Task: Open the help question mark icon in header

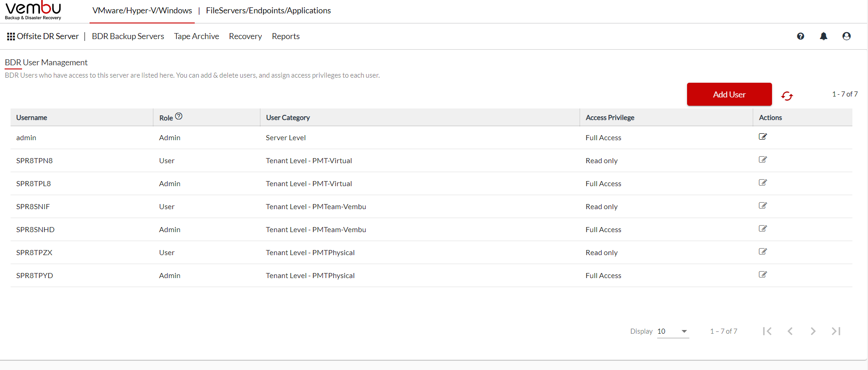Action: (x=800, y=36)
